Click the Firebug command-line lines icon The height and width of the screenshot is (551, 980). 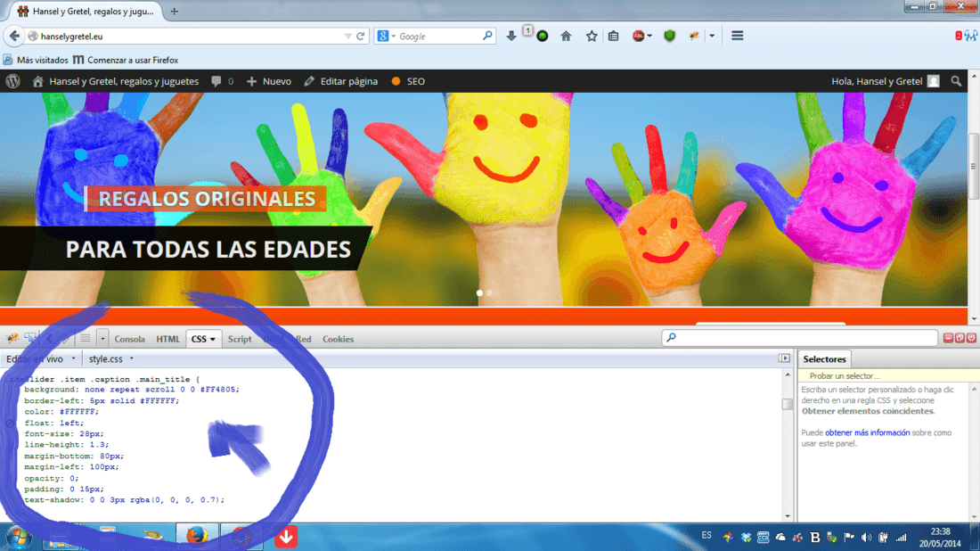[85, 338]
